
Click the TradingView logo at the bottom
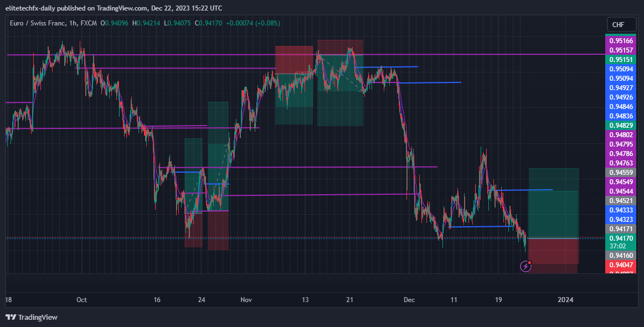31,317
